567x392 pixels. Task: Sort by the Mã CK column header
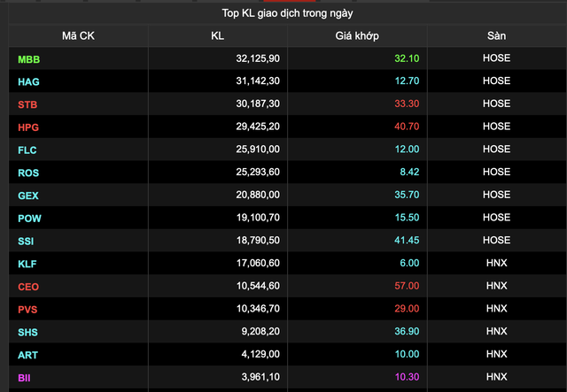click(x=79, y=36)
